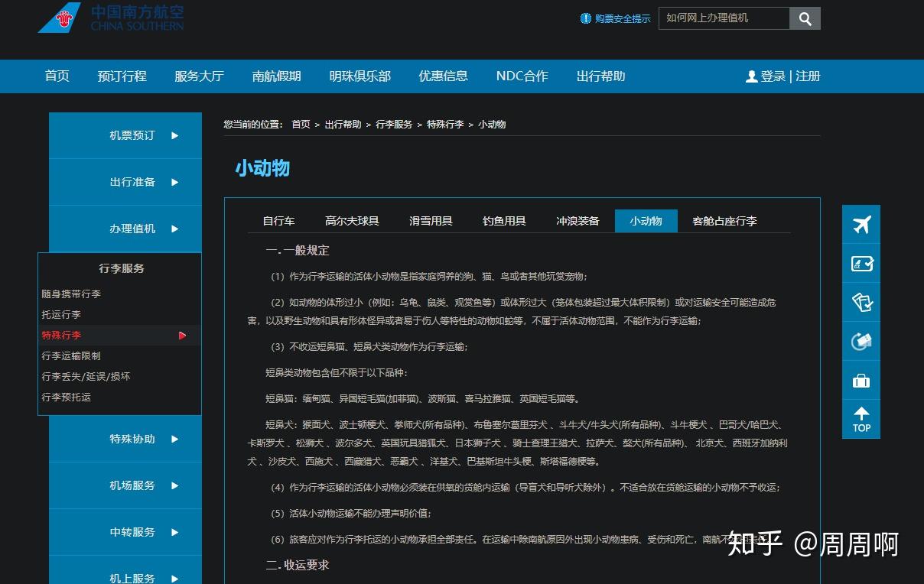The image size is (924, 584).
Task: Open 行李丢失/延误/损坏 sidebar link
Action: (86, 377)
